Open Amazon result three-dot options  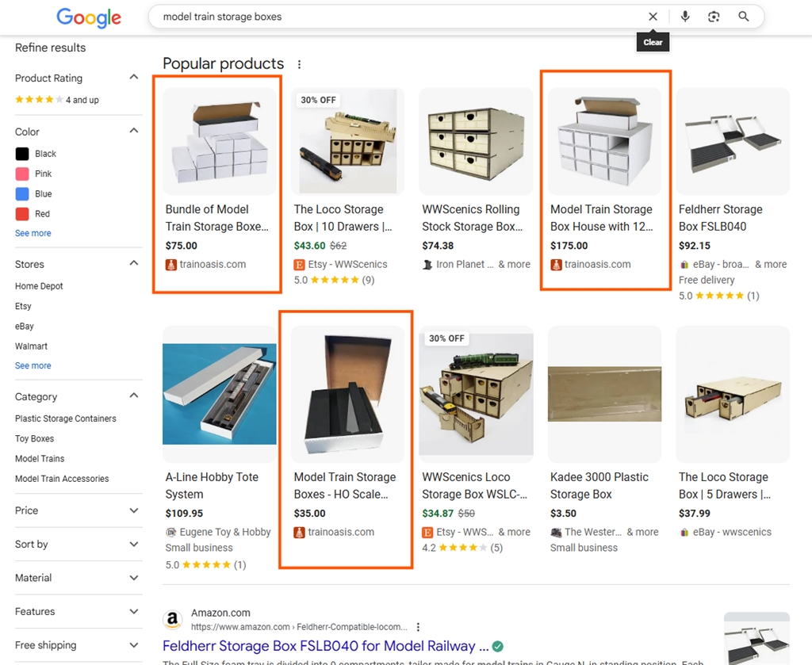(418, 627)
